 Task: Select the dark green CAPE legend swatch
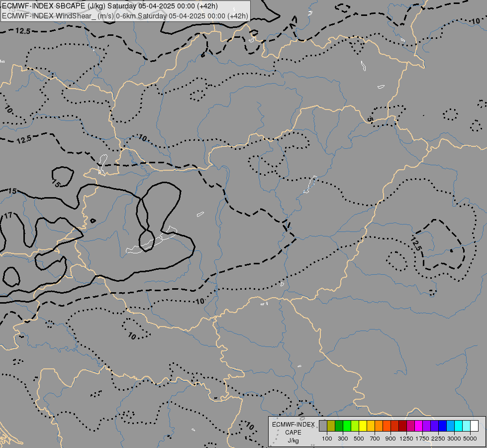pos(339,426)
